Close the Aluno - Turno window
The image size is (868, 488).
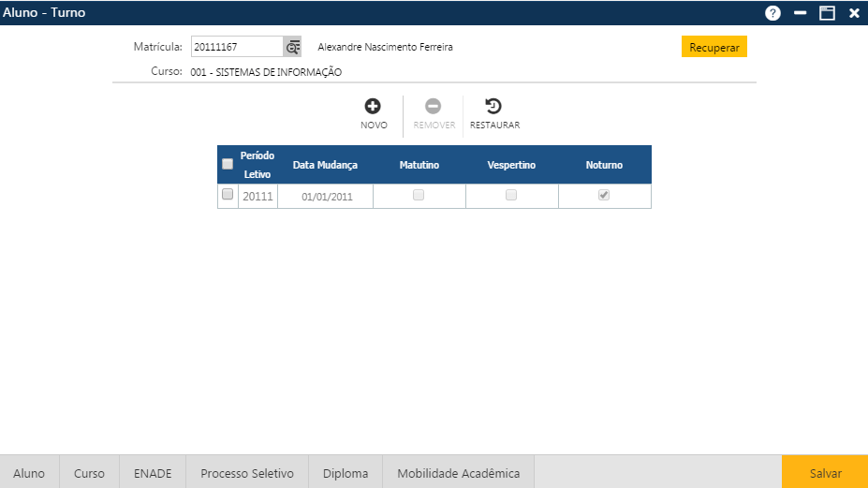pyautogui.click(x=854, y=13)
